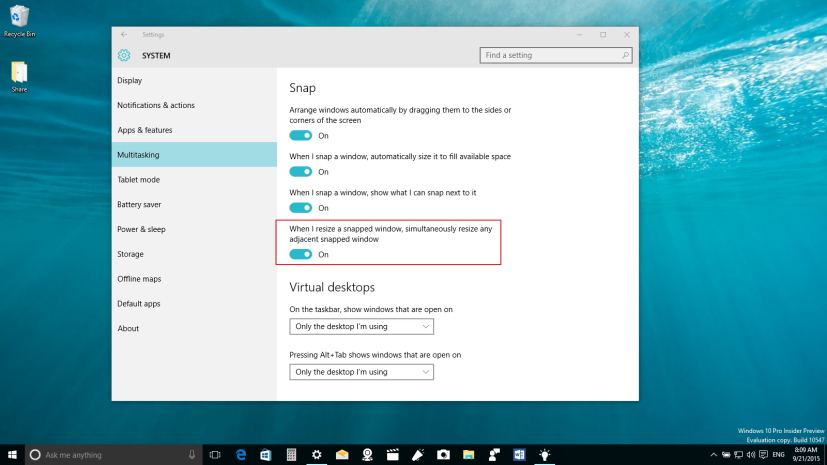Open Microsoft Edge from the taskbar
The image size is (827, 465).
click(241, 455)
